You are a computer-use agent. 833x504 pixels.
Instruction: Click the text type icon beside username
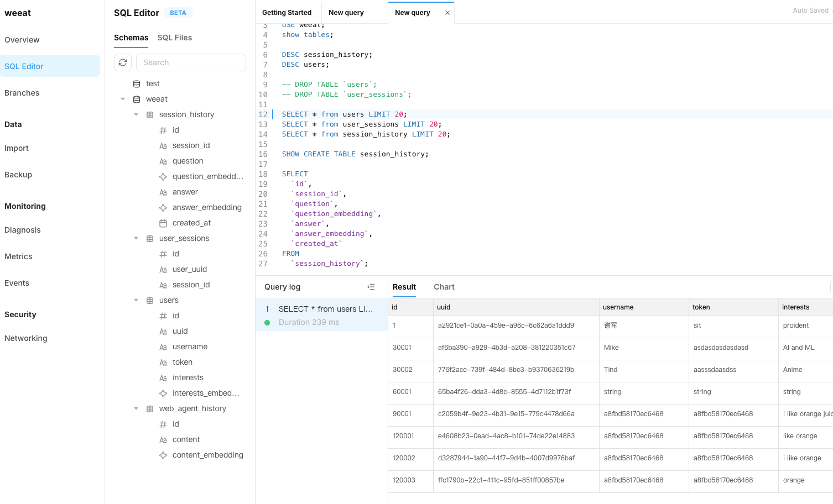pyautogui.click(x=163, y=347)
